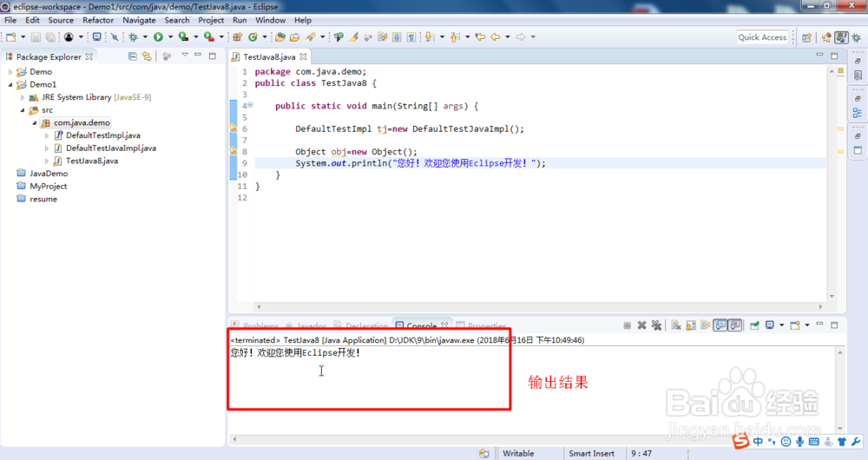This screenshot has height=460, width=868.
Task: Open the Window menu
Action: [x=270, y=20]
